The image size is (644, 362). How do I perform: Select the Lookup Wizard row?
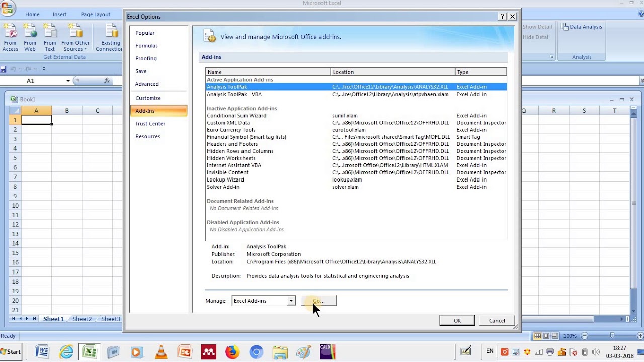tap(356, 179)
